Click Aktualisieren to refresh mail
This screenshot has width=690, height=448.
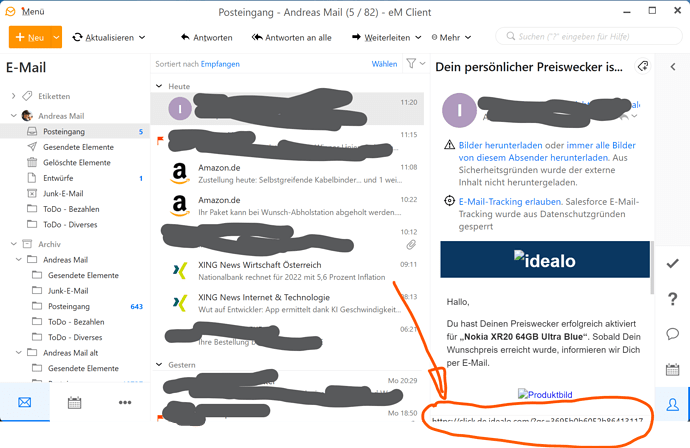[103, 37]
